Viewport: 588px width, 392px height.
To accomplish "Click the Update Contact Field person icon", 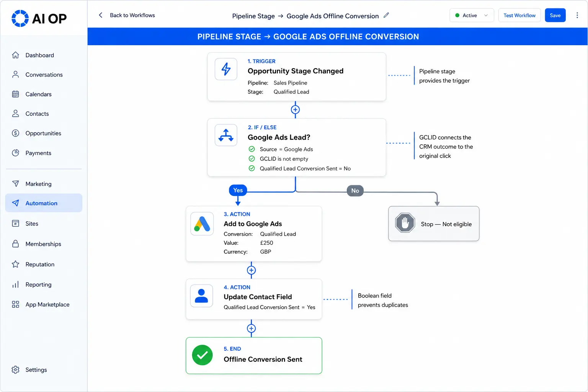I will (201, 296).
